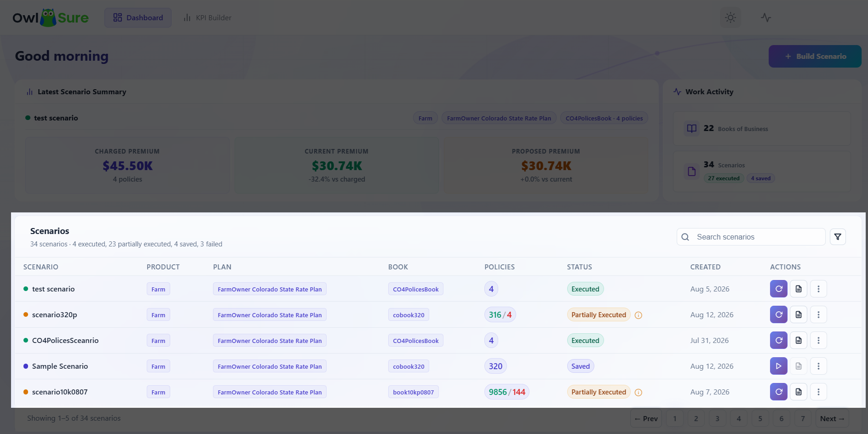Toggle light/dark theme sun icon
This screenshot has height=434, width=868.
[730, 17]
